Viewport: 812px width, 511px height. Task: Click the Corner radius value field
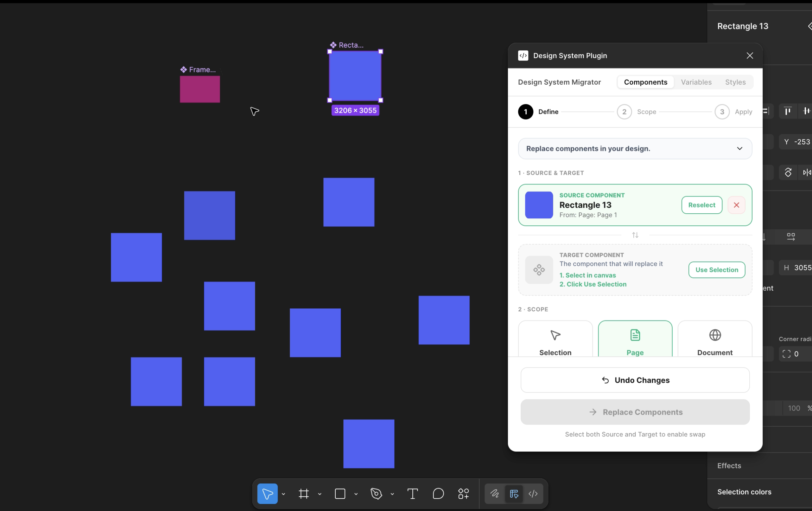click(x=796, y=354)
